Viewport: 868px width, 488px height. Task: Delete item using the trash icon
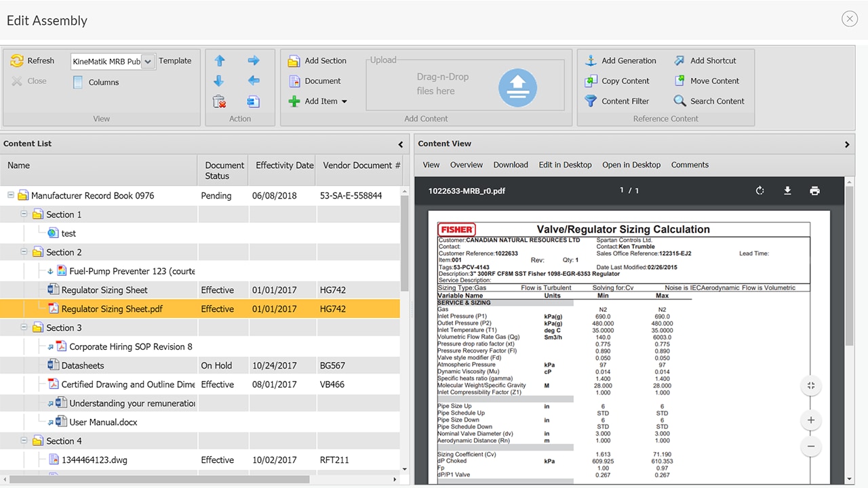point(219,102)
